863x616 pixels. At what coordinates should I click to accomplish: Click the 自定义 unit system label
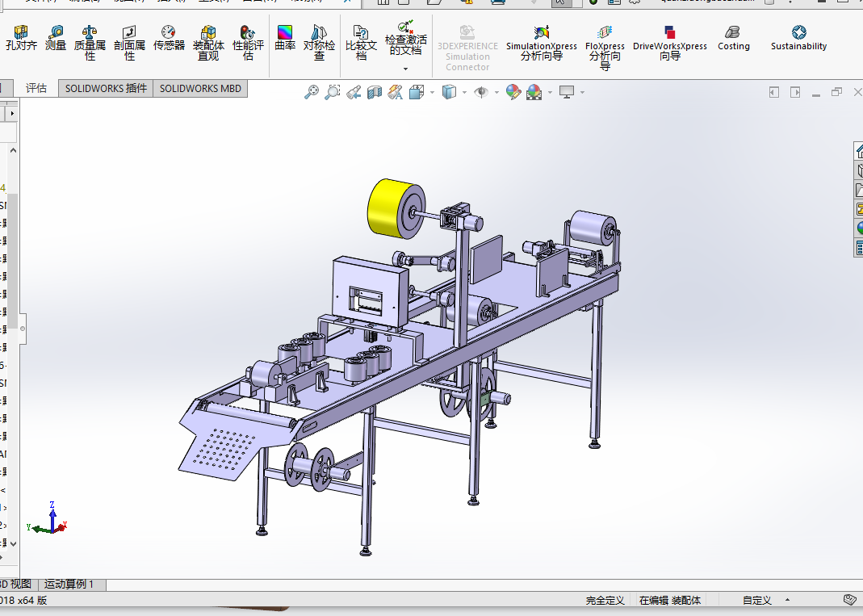[x=756, y=601]
